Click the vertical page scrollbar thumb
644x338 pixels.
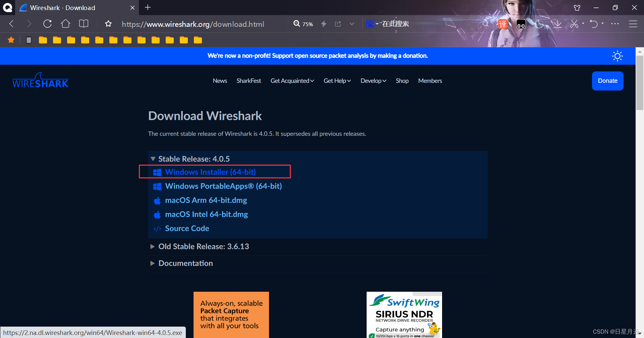[640, 82]
